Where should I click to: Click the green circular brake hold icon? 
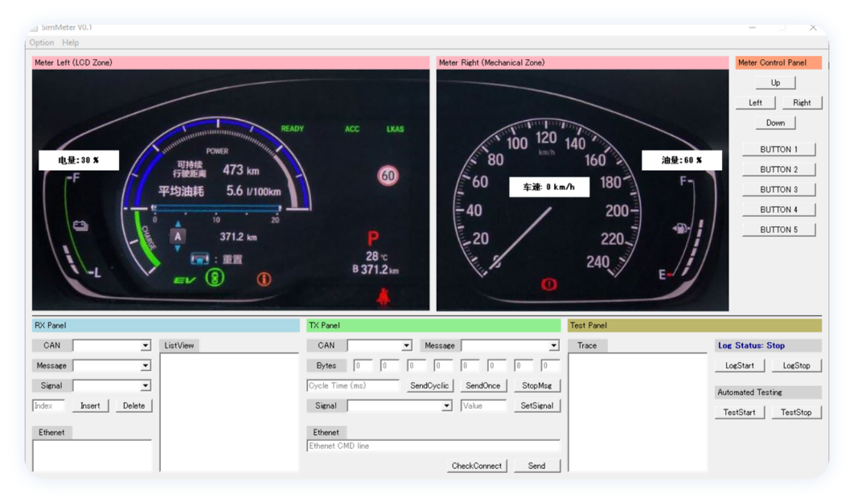click(x=215, y=278)
